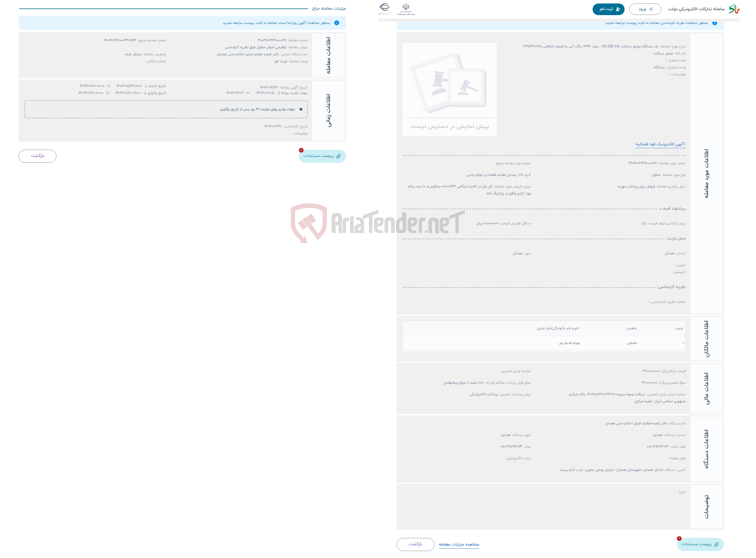756x558 pixels.
Task: Click the attachment paperclip icon on left panel
Action: click(x=340, y=157)
